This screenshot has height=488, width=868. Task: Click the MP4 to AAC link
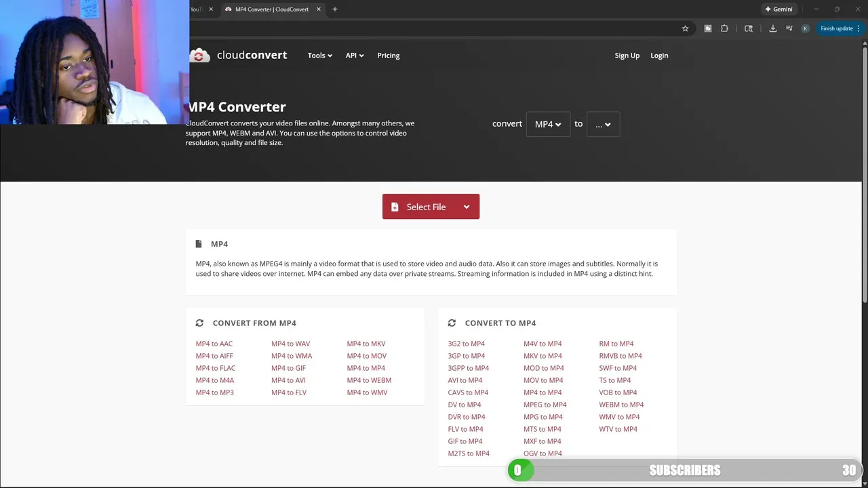tap(214, 344)
